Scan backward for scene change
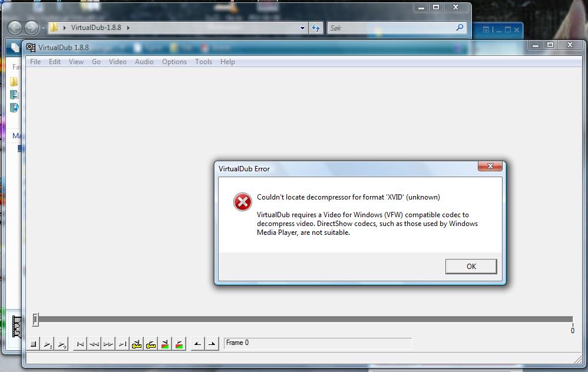588x372 pixels. pyautogui.click(x=165, y=344)
